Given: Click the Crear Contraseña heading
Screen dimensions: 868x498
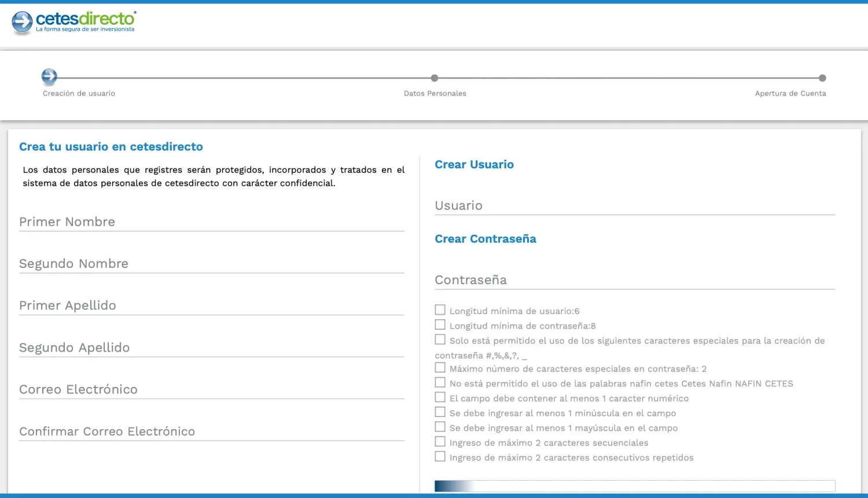Looking at the screenshot, I should [486, 239].
